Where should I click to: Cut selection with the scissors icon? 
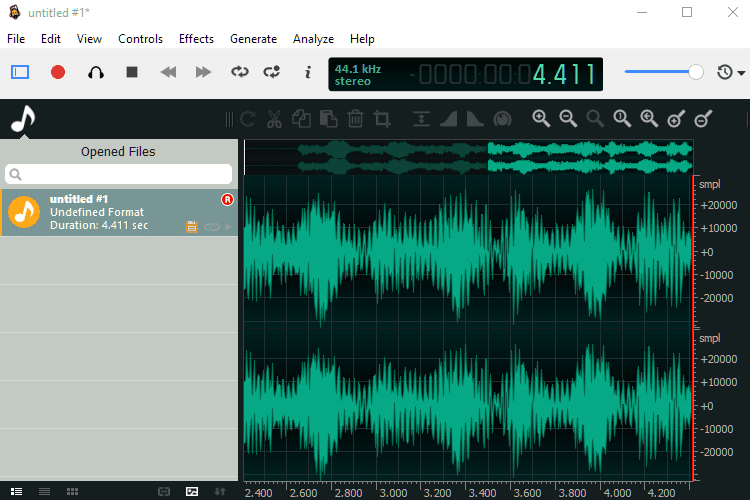click(275, 119)
